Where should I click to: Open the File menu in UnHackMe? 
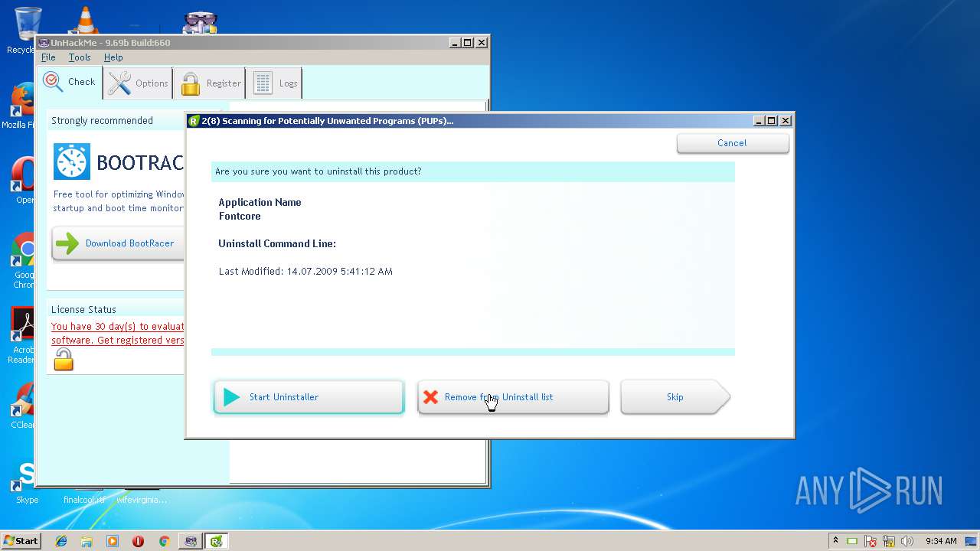click(x=48, y=57)
